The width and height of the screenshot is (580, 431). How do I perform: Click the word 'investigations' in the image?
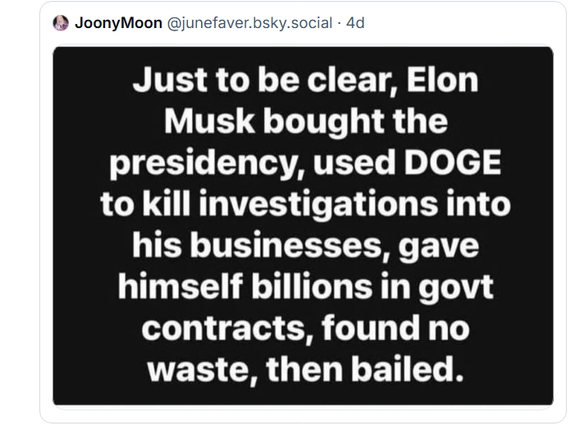318,205
